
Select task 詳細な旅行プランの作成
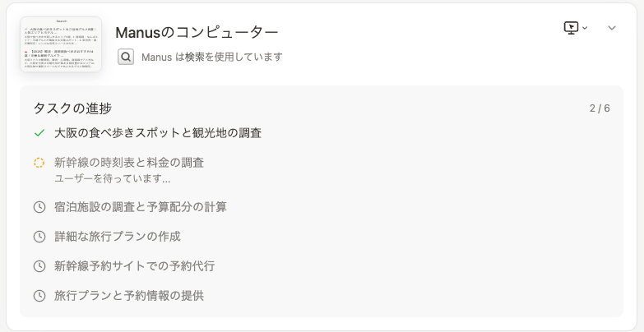pyautogui.click(x=118, y=237)
